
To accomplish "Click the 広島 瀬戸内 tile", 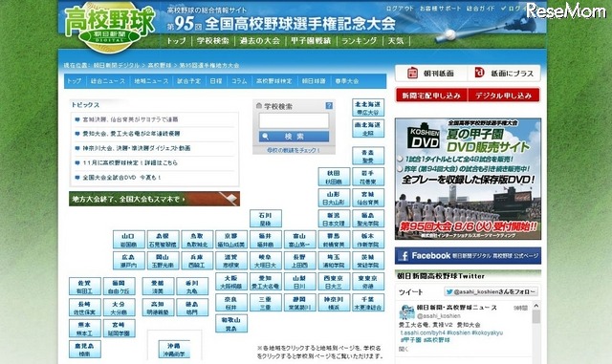I will tap(129, 261).
